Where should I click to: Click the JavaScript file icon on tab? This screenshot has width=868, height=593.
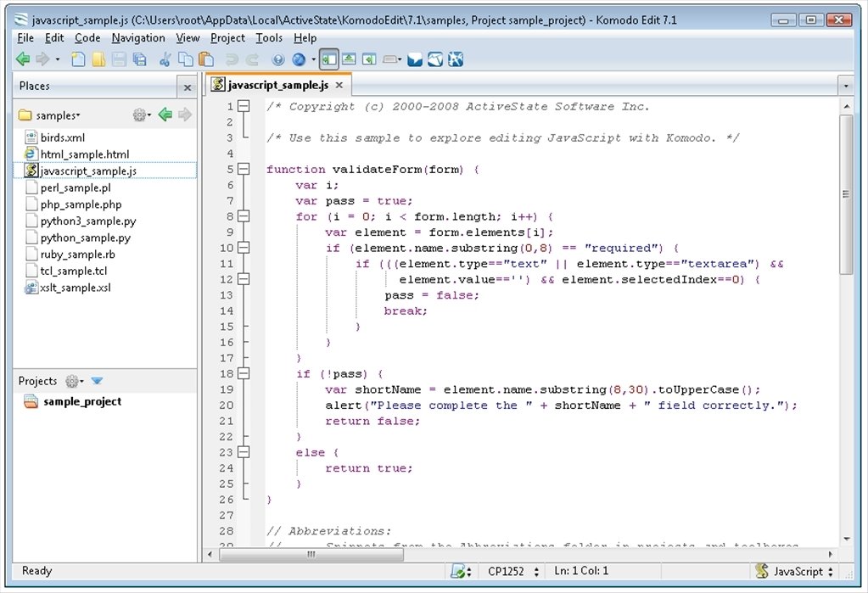tap(218, 85)
